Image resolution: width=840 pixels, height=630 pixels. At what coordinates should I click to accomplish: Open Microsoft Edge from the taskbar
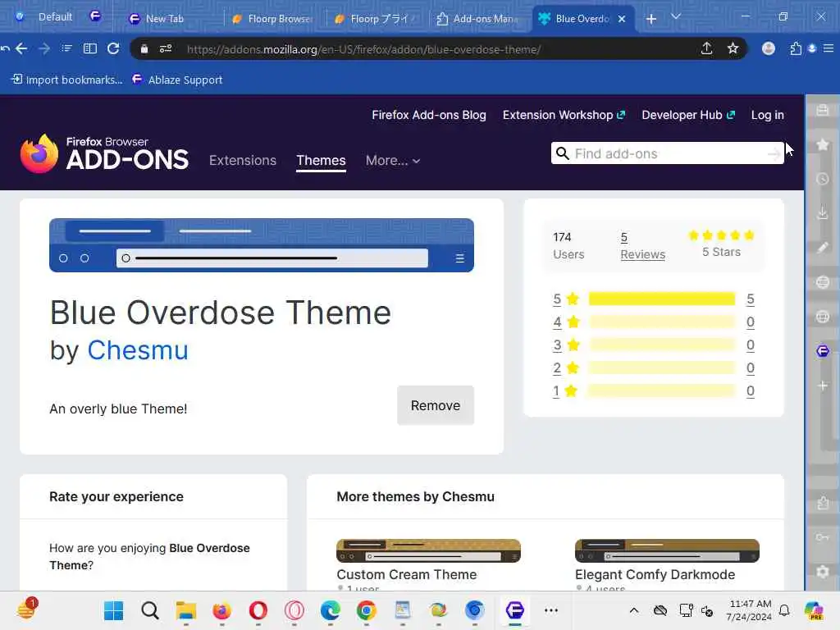330,610
